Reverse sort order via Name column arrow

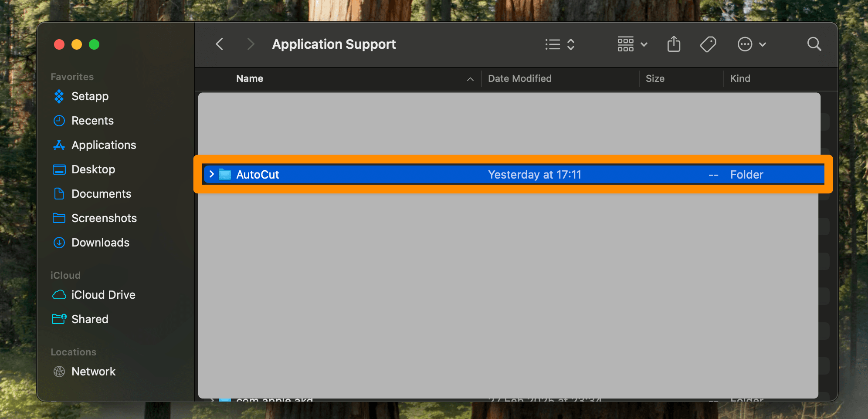pyautogui.click(x=470, y=79)
